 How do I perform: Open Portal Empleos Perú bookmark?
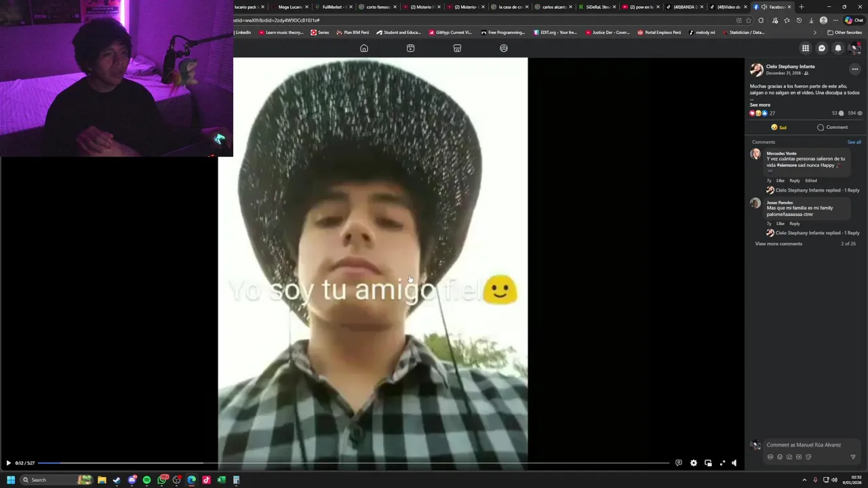[x=659, y=33]
